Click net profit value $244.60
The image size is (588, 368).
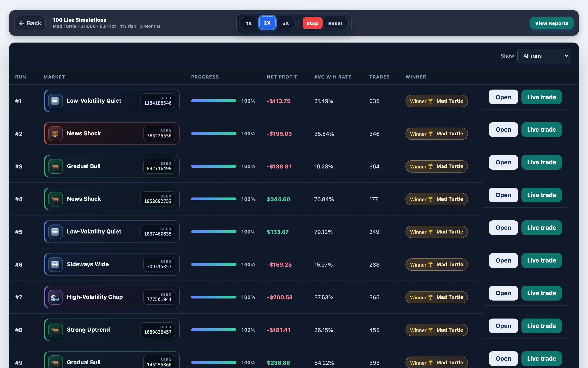click(278, 199)
